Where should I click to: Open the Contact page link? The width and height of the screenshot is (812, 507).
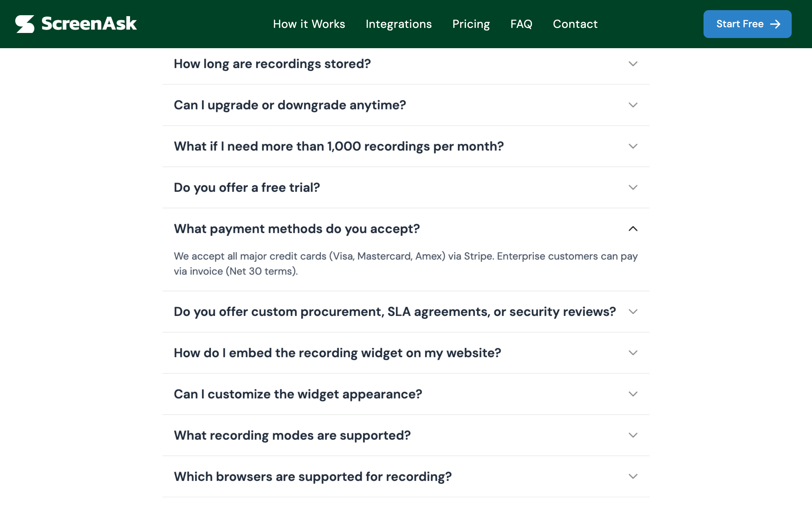[x=575, y=24]
